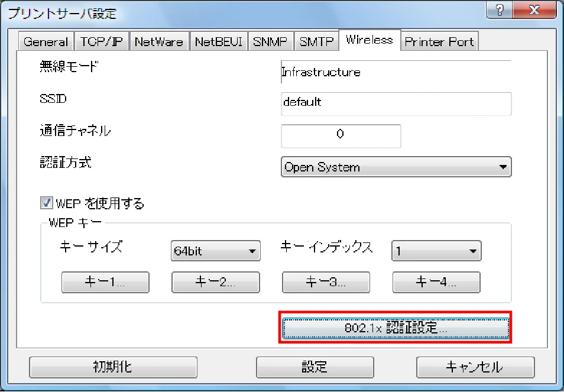Click the SSID field containing default
564x392 pixels.
coord(396,104)
